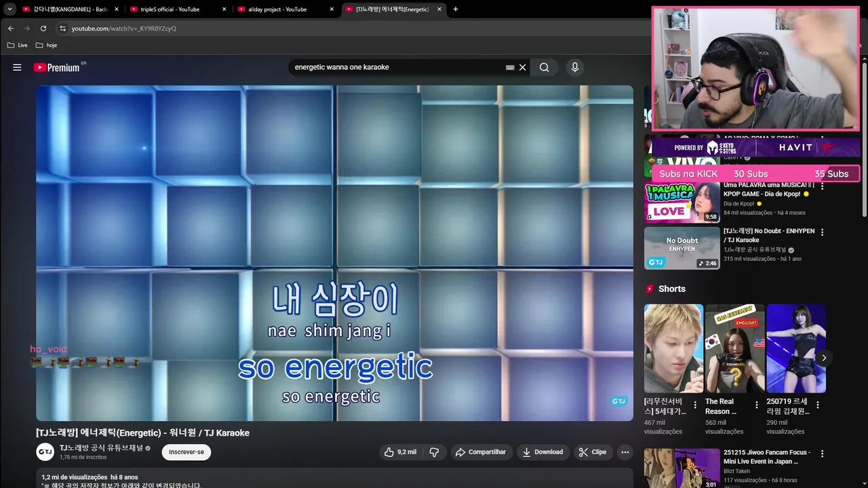
Task: Open the hoje bookmarks folder
Action: (x=46, y=45)
